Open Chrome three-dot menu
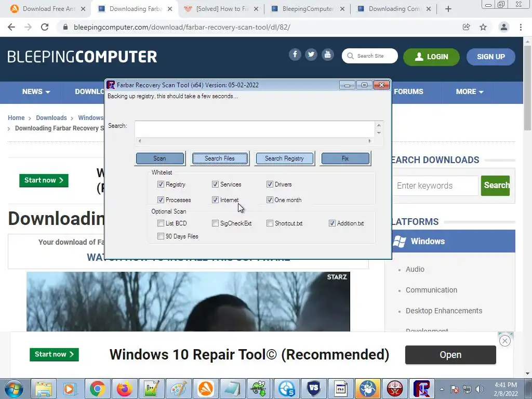532x399 pixels. click(x=521, y=27)
